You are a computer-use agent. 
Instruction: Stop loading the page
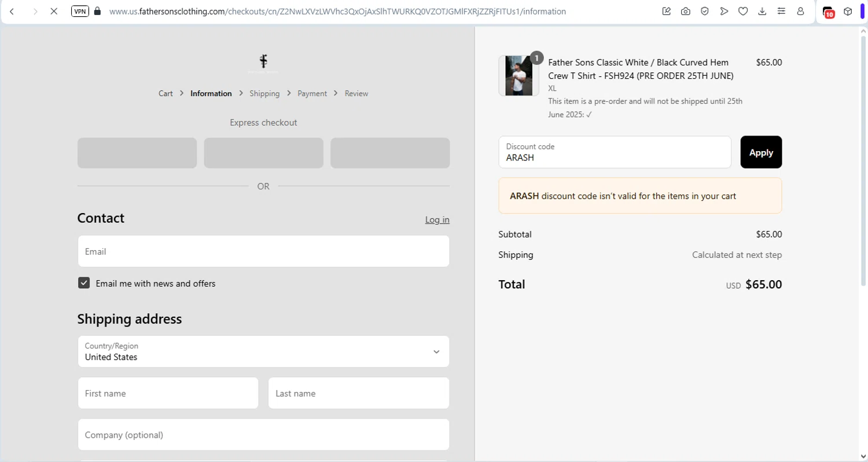point(54,11)
